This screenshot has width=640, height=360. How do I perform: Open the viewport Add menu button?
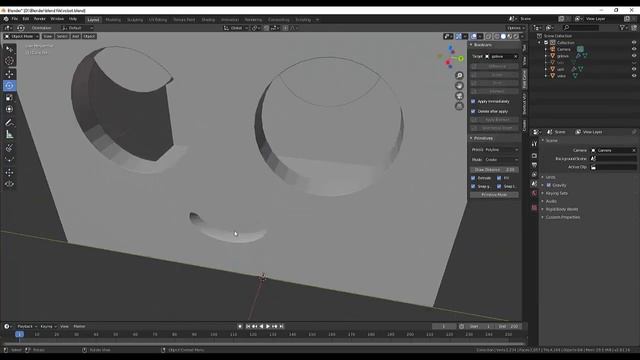[76, 36]
